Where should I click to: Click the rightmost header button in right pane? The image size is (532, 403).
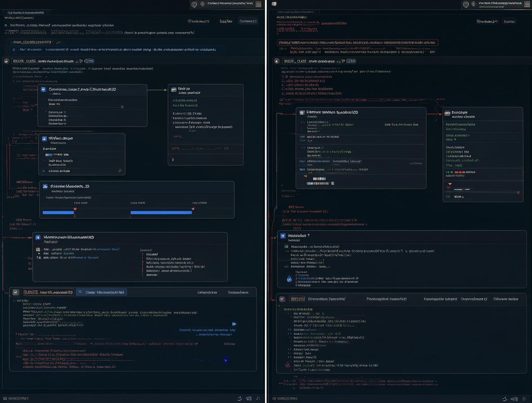click(x=509, y=22)
